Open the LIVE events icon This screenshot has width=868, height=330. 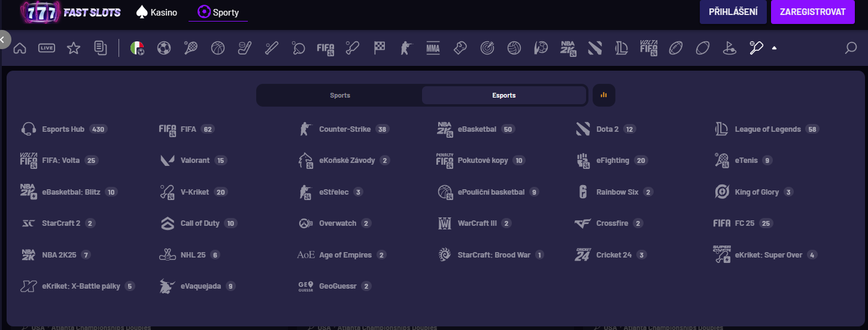pyautogui.click(x=47, y=49)
